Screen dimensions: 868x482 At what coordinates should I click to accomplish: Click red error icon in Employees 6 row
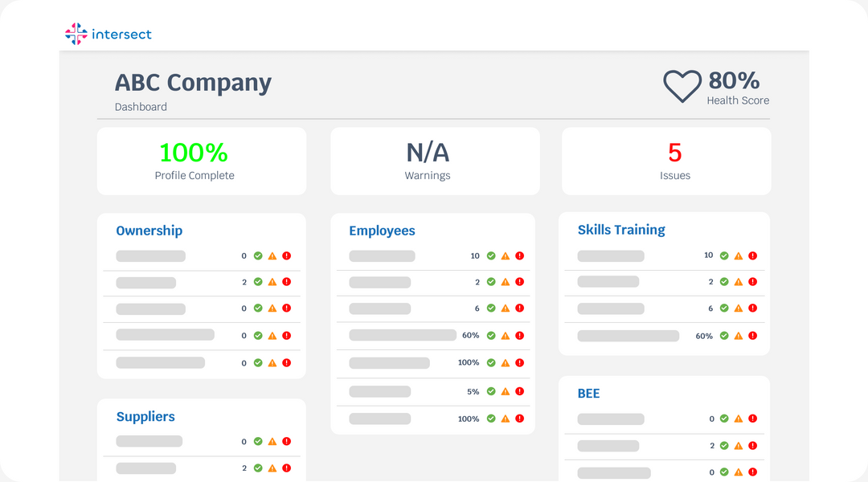click(520, 308)
